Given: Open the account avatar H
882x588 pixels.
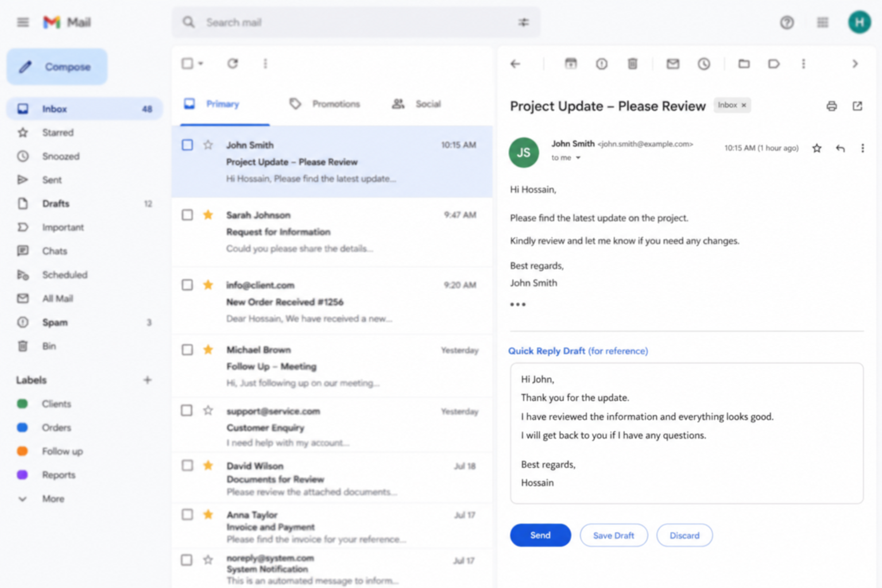Looking at the screenshot, I should tap(859, 22).
